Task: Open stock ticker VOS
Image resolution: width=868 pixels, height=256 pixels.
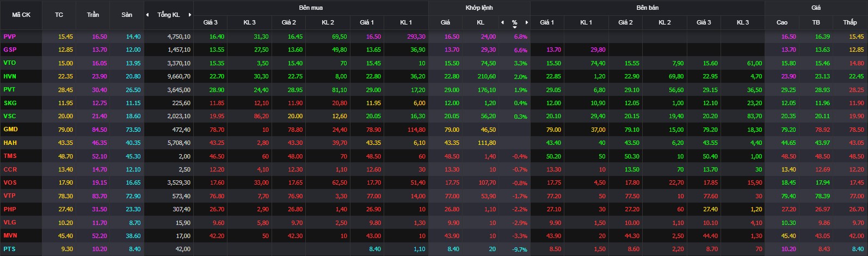Action: (x=10, y=182)
